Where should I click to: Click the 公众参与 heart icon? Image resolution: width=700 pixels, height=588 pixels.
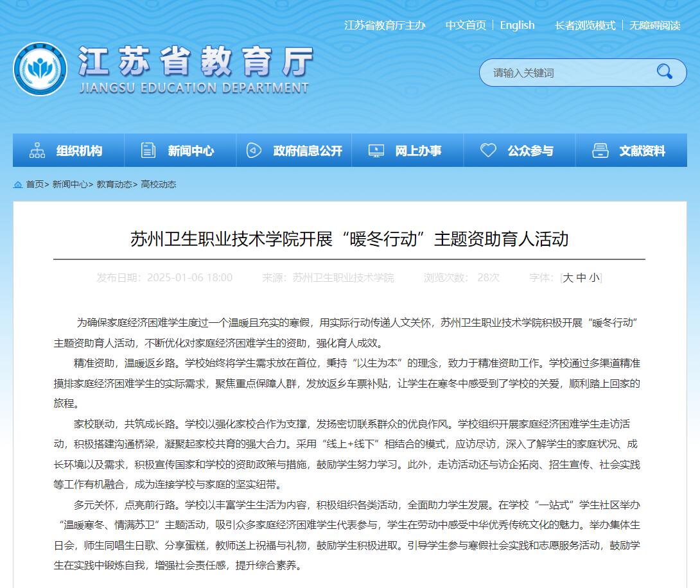(488, 150)
